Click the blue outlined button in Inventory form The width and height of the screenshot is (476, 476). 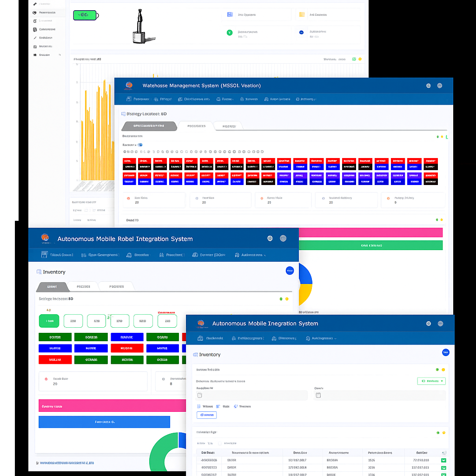coord(207,415)
